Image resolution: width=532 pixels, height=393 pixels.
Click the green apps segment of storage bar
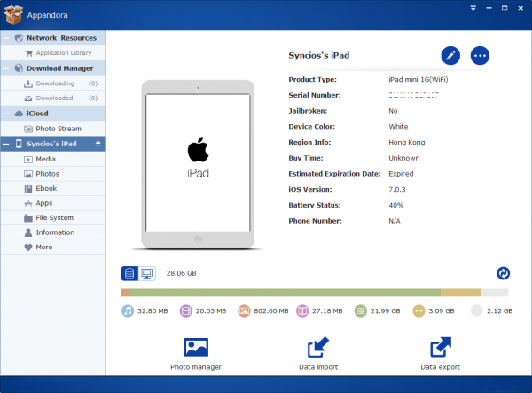[285, 293]
